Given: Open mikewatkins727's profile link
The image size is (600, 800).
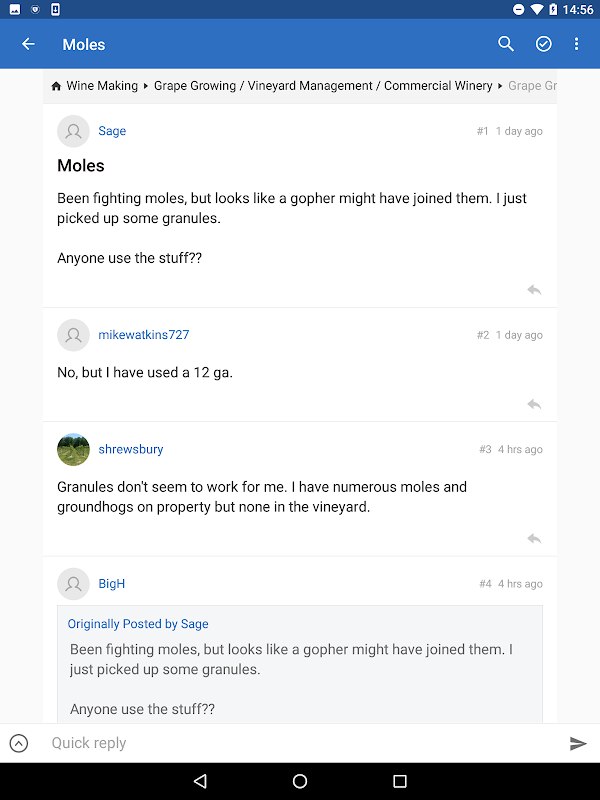Looking at the screenshot, I should click(x=143, y=335).
